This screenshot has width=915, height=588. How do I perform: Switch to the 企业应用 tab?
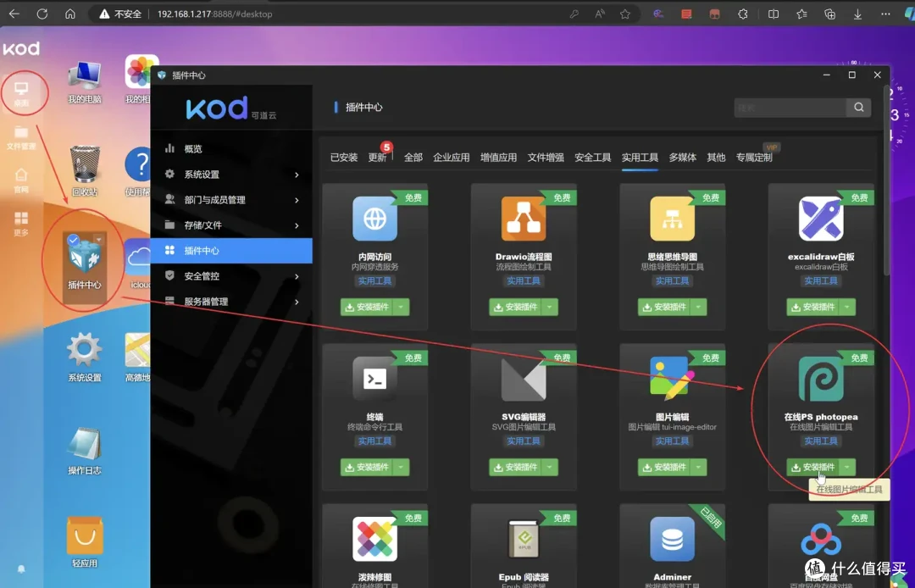(x=451, y=158)
